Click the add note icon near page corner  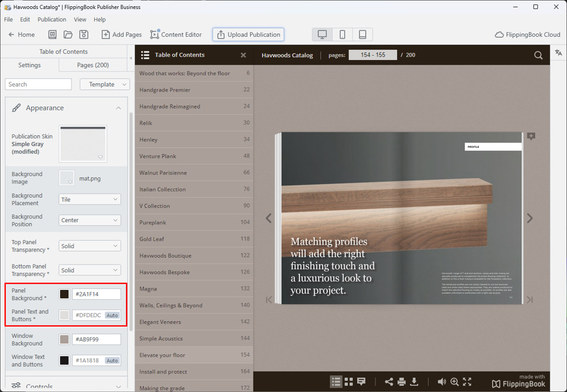click(531, 136)
